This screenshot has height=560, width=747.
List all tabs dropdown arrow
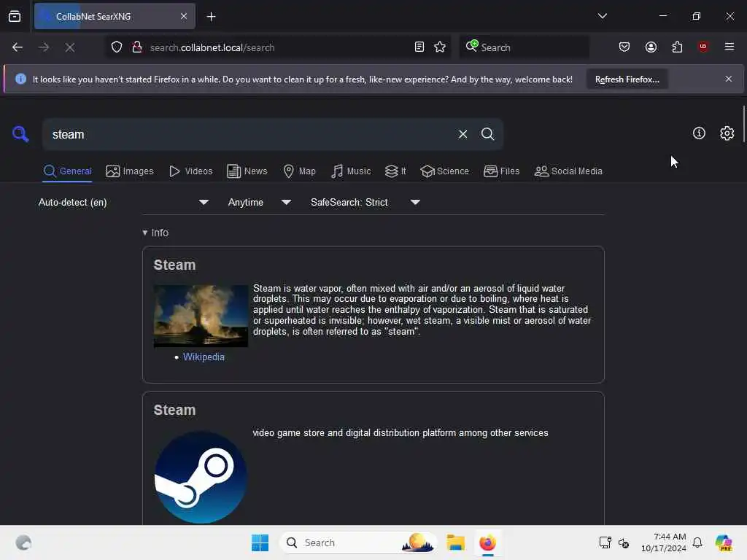[602, 16]
